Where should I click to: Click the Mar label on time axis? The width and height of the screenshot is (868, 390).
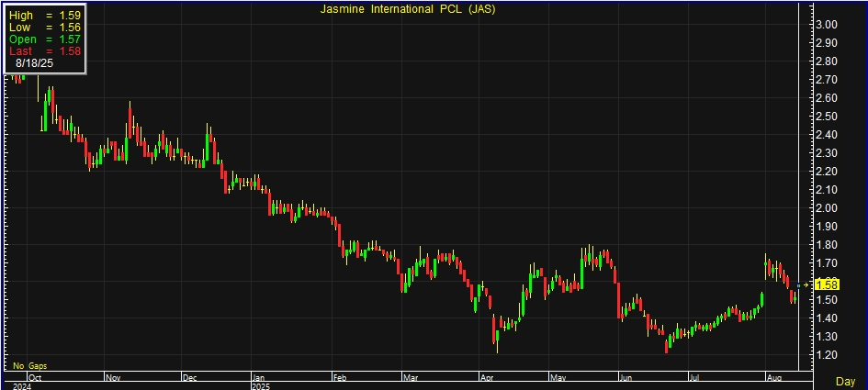[411, 378]
